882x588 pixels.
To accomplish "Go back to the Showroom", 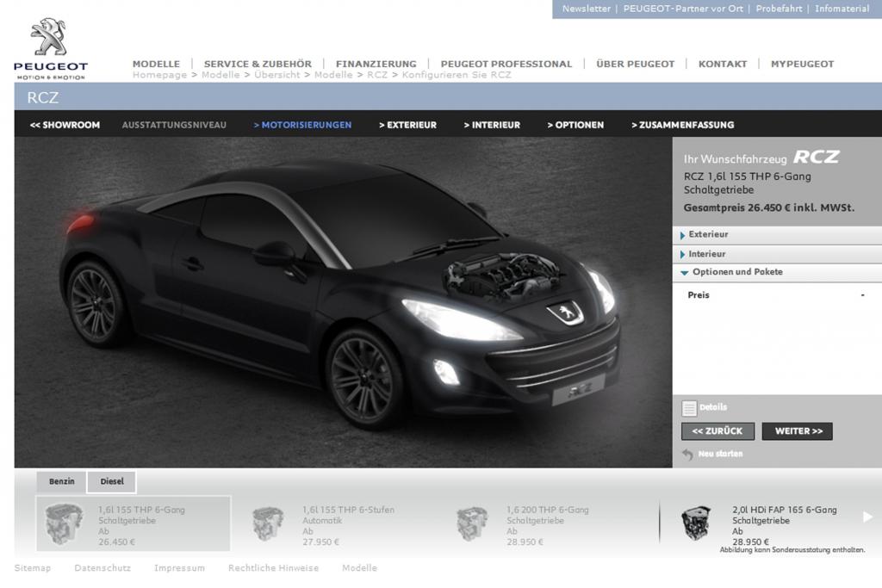I will (65, 125).
